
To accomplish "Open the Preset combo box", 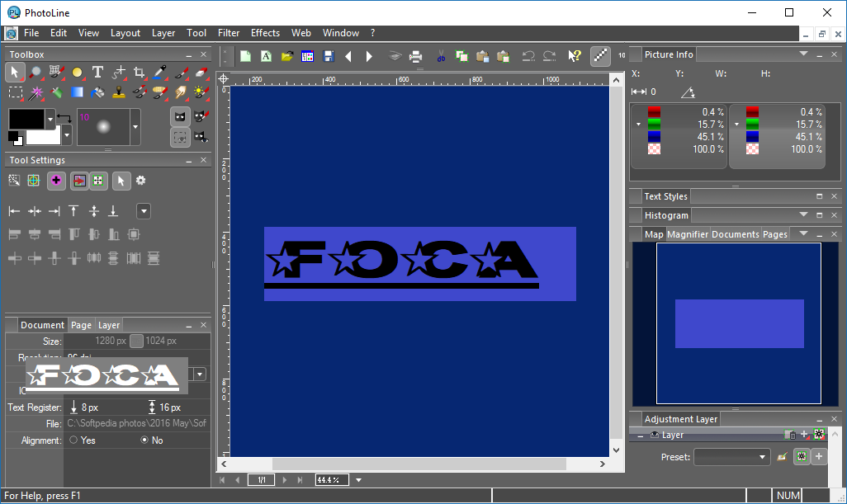I will coord(732,457).
